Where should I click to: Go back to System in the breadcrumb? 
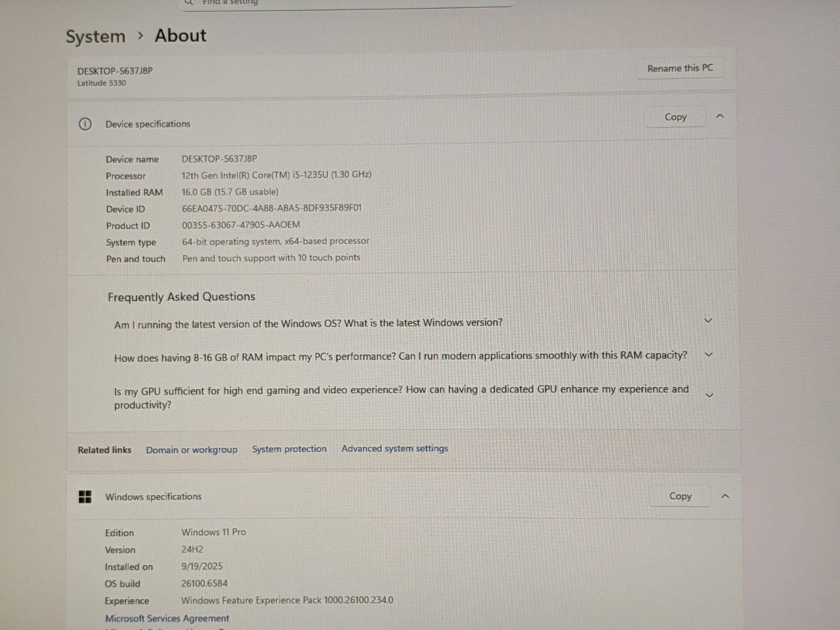point(96,37)
